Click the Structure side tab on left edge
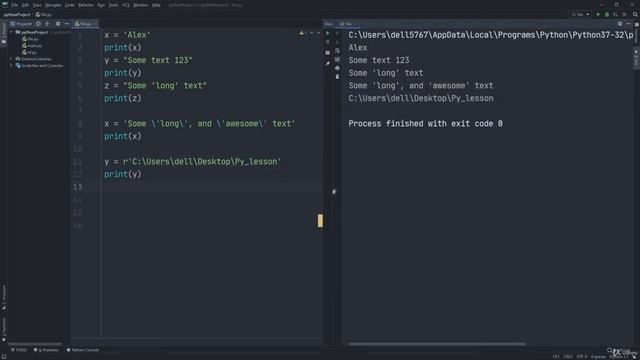 [4, 297]
